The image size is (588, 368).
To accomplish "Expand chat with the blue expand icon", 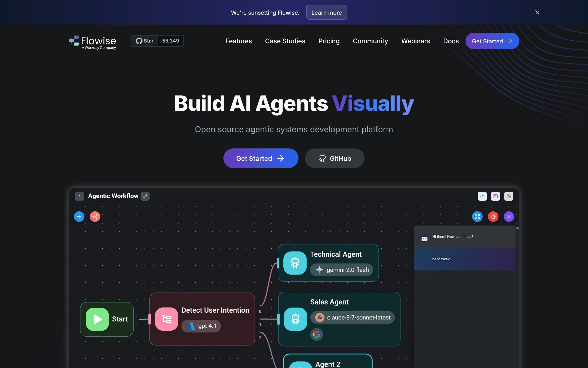I will point(477,217).
